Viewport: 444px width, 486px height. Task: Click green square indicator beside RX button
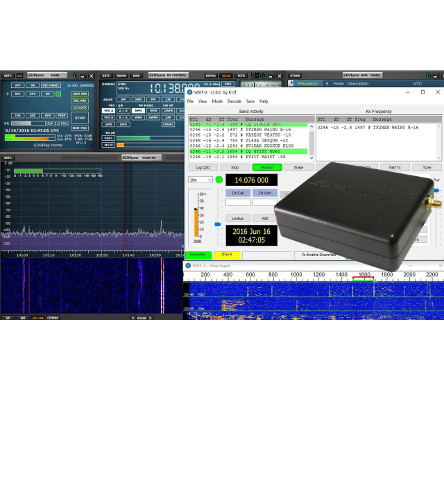[x=58, y=94]
